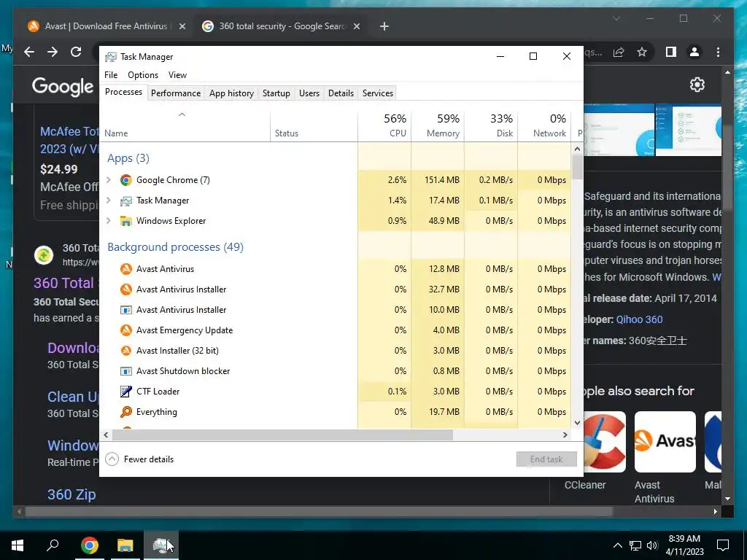Screen dimensions: 747x560
Task: Click the Avast Antivirus related search thumbnail
Action: [665, 442]
